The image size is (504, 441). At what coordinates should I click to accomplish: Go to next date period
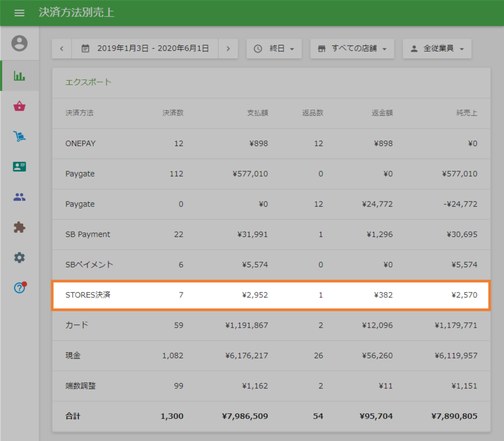tap(228, 49)
